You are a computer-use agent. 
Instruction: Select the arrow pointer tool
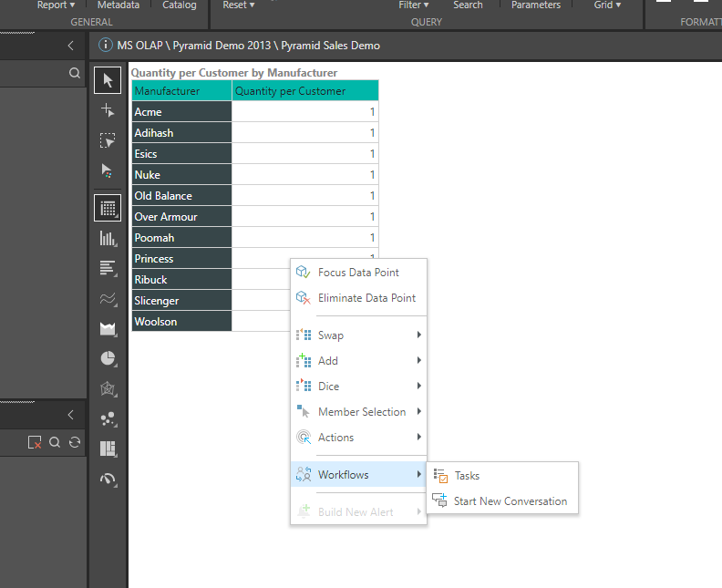pyautogui.click(x=108, y=80)
